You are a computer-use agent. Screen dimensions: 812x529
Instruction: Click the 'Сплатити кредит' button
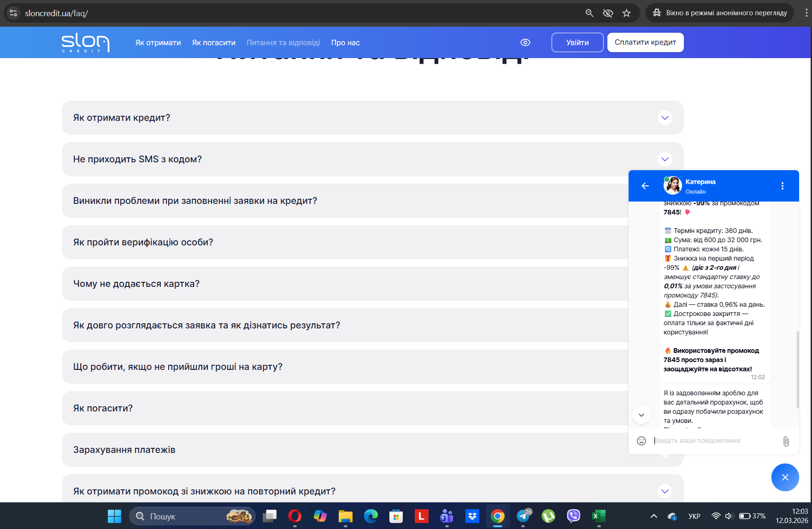(645, 42)
